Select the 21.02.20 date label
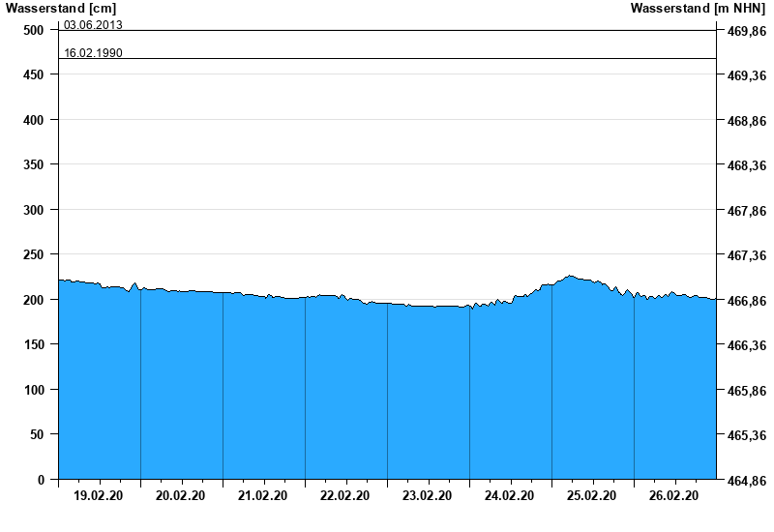Image resolution: width=774 pixels, height=532 pixels. point(263,496)
